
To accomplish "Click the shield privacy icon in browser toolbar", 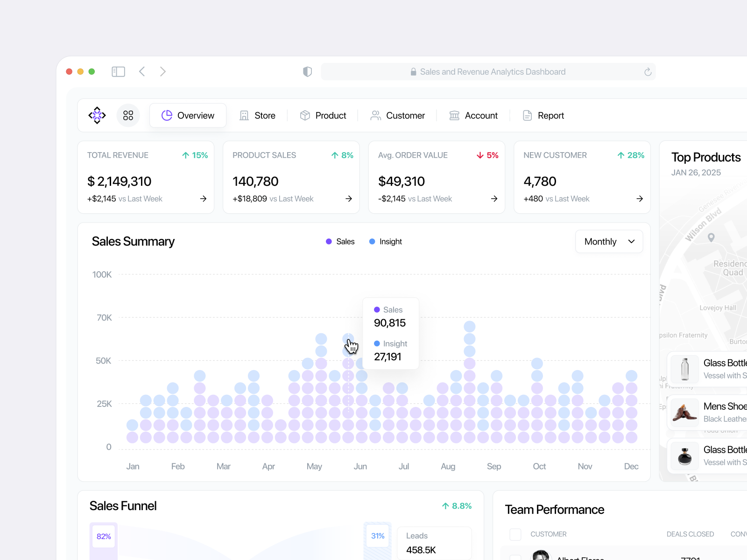I will 307,71.
